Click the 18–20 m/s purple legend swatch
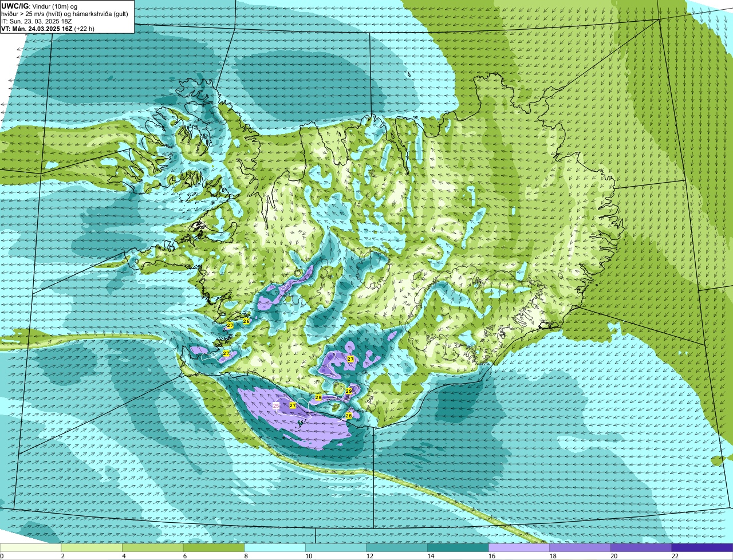This screenshot has height=560, width=733. click(x=580, y=548)
